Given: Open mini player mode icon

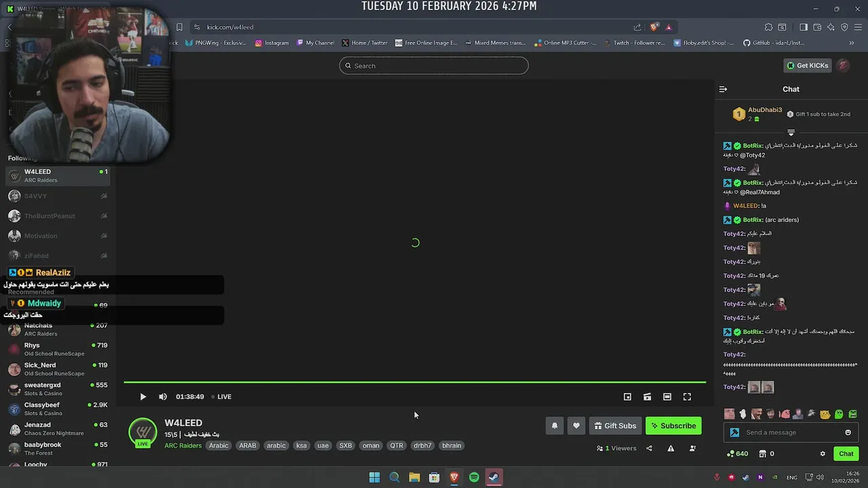Looking at the screenshot, I should tap(627, 396).
